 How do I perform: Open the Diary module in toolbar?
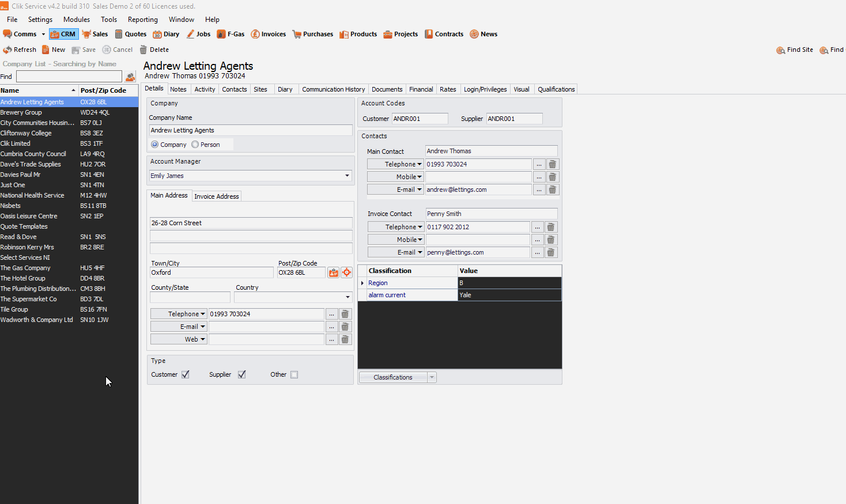coord(166,34)
